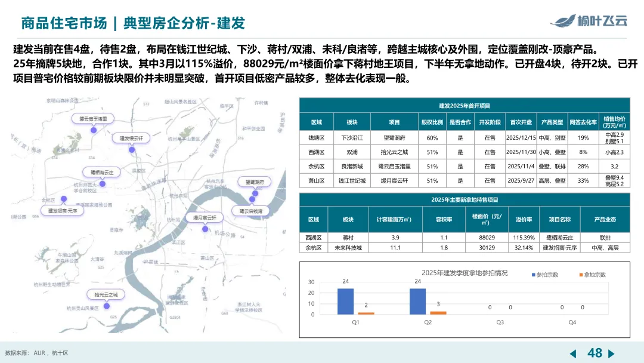This screenshot has height=363, width=644.
Task: Click 30129 floor price cell
Action: [x=487, y=248]
